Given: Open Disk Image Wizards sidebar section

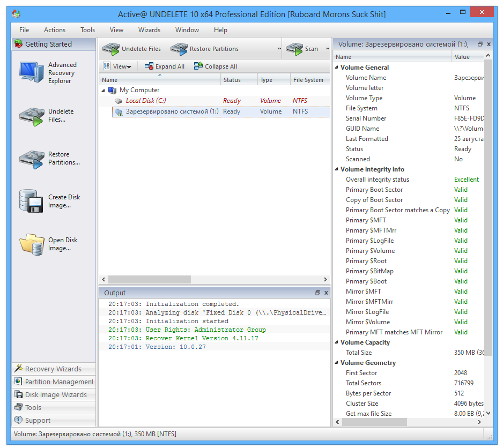Looking at the screenshot, I should (54, 394).
